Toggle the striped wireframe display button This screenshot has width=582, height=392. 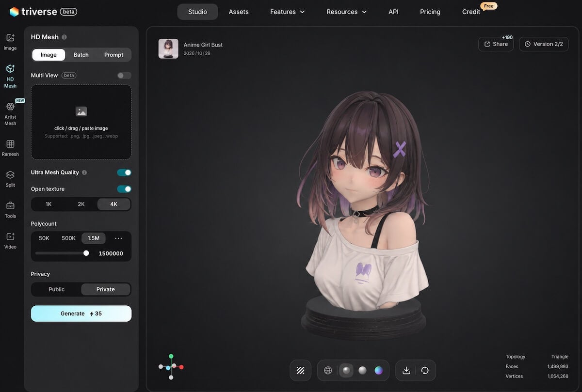tap(300, 371)
